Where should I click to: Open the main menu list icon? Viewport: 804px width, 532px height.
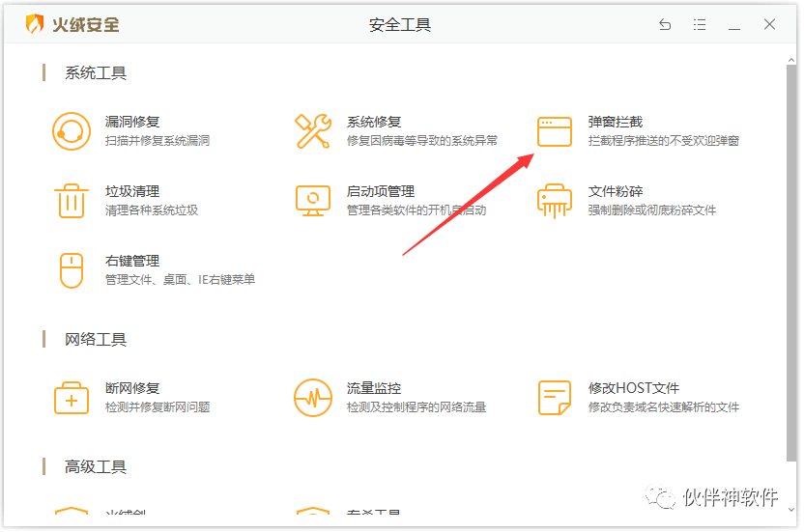click(x=700, y=24)
